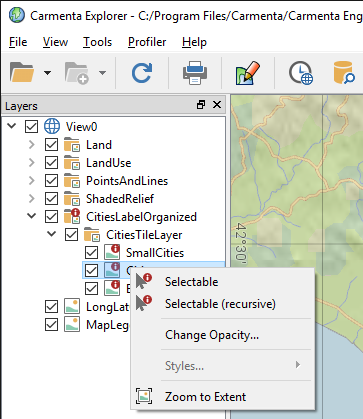The height and width of the screenshot is (419, 363).
Task: Click the Zoom to Extent icon
Action: tap(144, 396)
